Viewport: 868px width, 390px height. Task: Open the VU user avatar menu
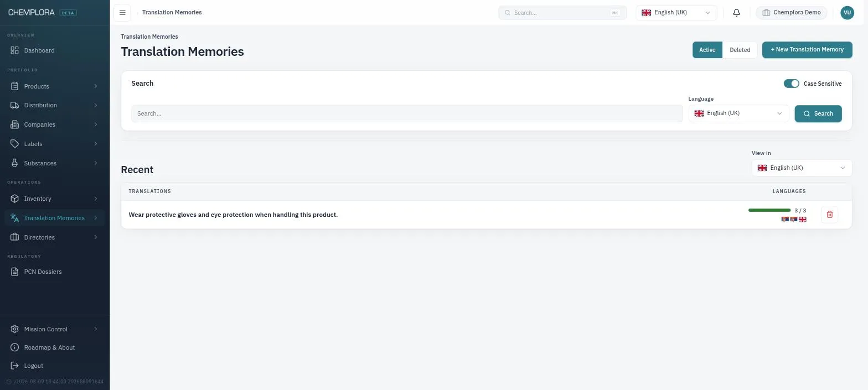point(847,13)
